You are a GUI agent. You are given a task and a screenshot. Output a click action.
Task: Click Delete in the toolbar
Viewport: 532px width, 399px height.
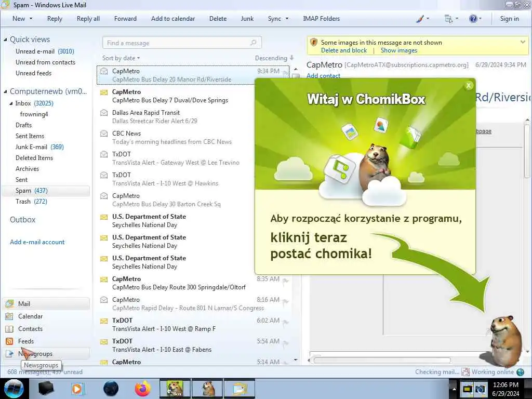pyautogui.click(x=218, y=19)
